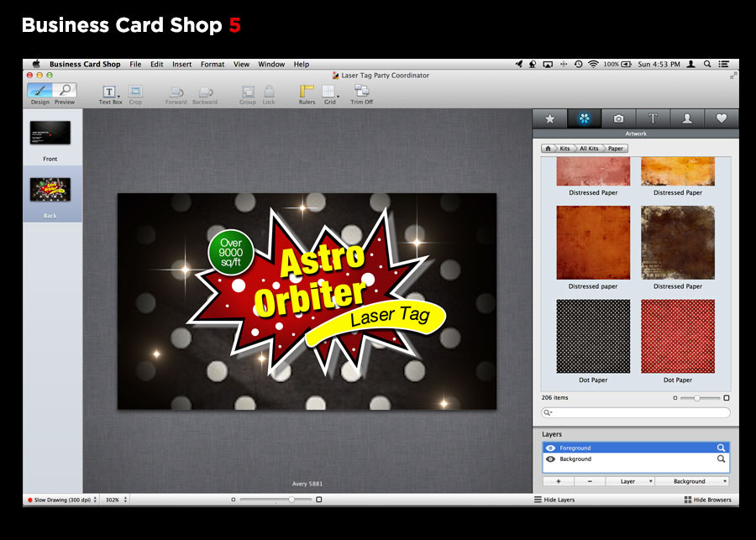Open the heart tab
The image size is (756, 540).
click(722, 118)
